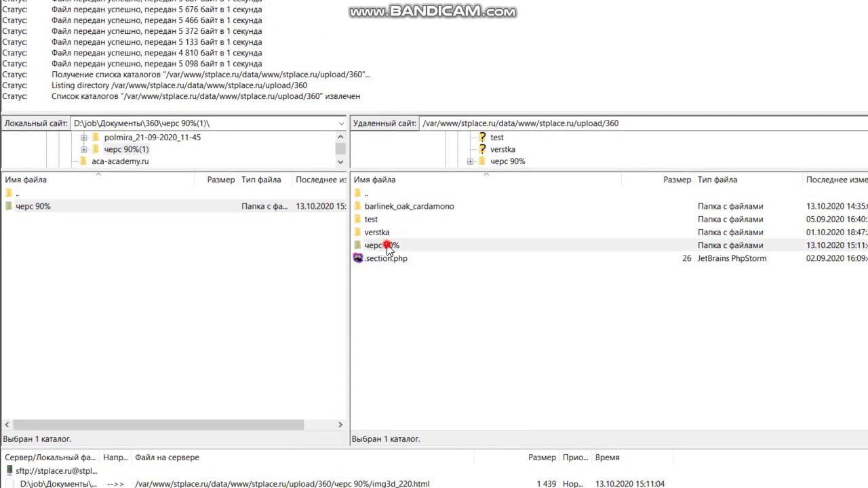Select черс 90% in remote tree
The image size is (868, 488).
507,161
